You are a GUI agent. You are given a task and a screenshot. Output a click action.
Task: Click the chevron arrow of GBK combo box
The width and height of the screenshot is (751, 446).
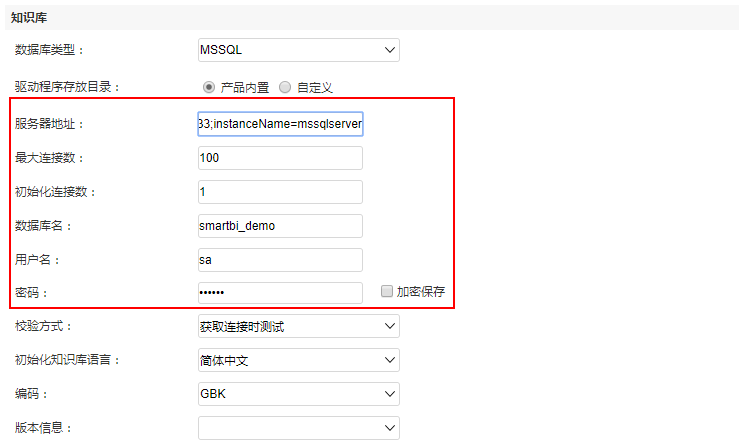click(x=390, y=394)
